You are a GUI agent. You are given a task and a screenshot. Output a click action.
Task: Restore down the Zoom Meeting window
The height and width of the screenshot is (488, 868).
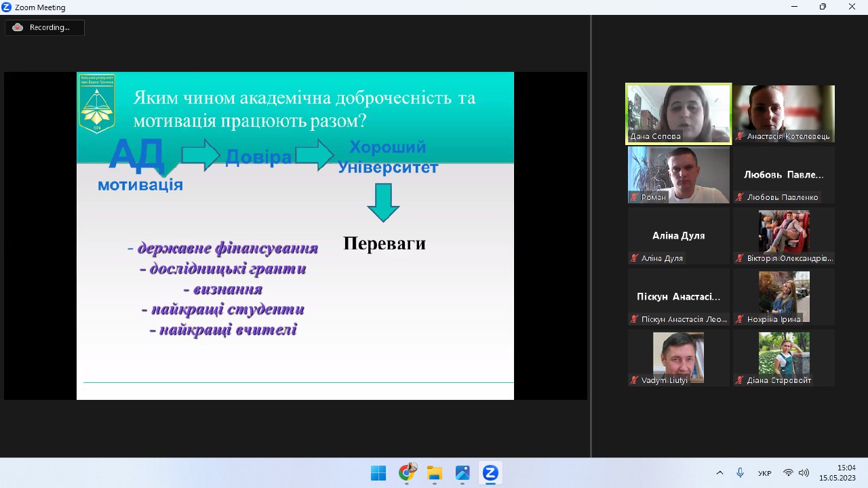823,7
